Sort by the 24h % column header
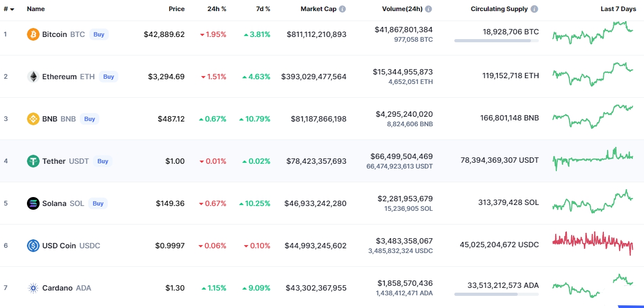644x308 pixels. tap(216, 9)
